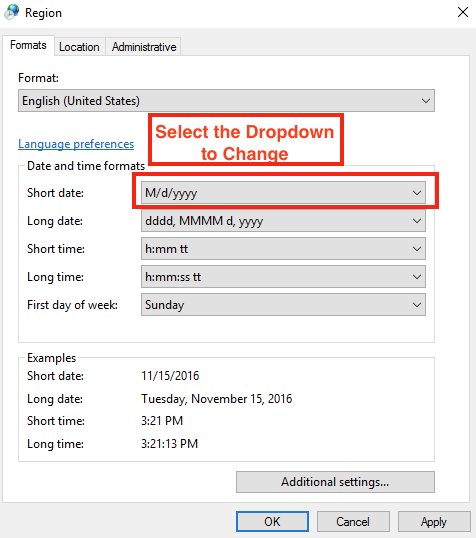This screenshot has width=476, height=538.
Task: Open the First day of week dropdown
Action: click(x=283, y=305)
